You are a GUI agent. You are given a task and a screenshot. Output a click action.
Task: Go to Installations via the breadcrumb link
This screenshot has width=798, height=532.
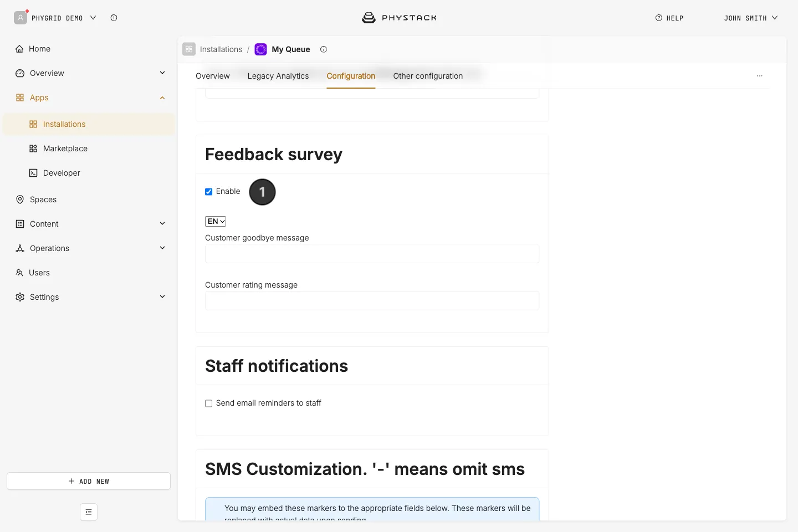click(221, 49)
